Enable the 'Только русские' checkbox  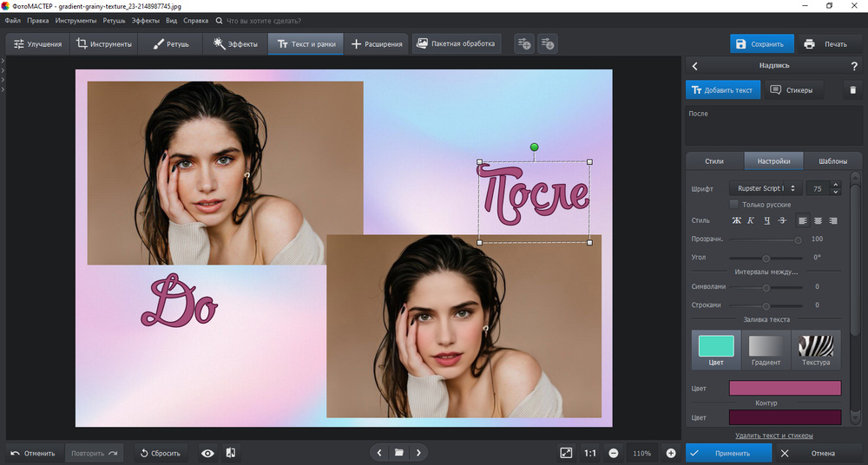coord(734,205)
